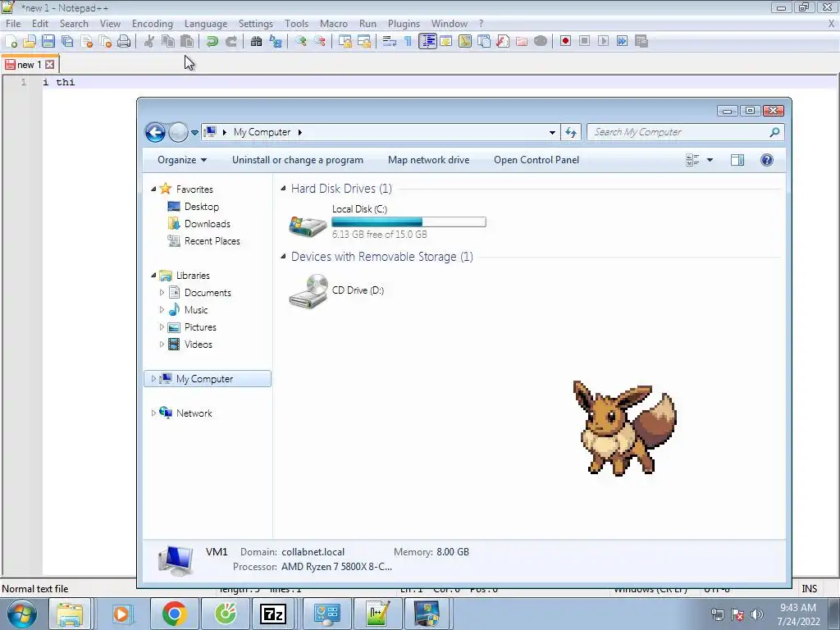The image size is (840, 630).
Task: Collapse the Libraries tree group
Action: point(153,275)
